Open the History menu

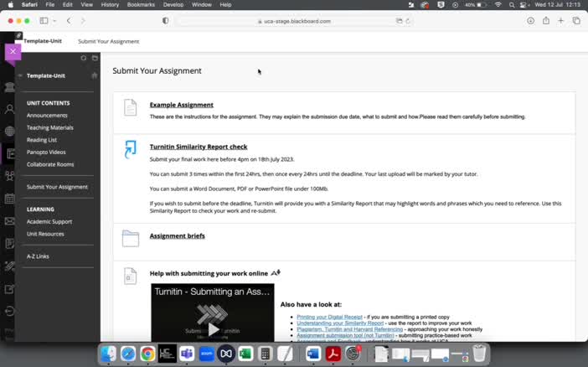click(x=110, y=4)
